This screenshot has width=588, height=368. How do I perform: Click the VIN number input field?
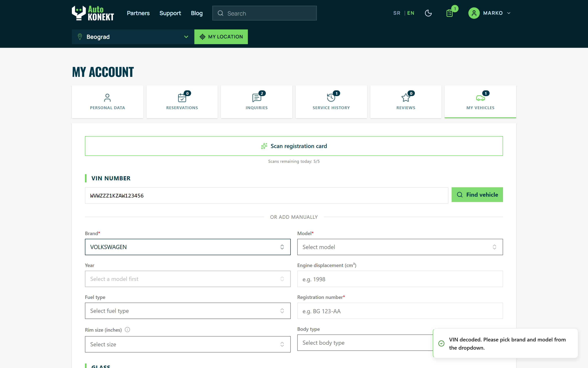pyautogui.click(x=267, y=195)
